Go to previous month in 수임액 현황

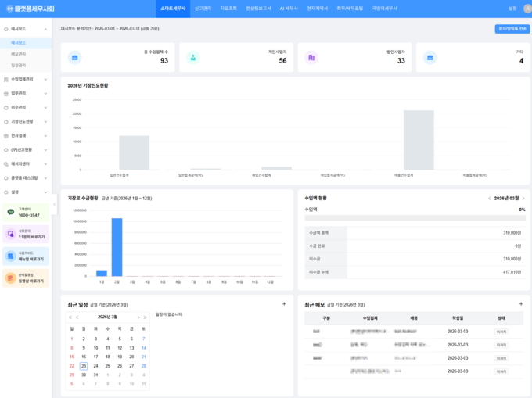click(x=490, y=199)
